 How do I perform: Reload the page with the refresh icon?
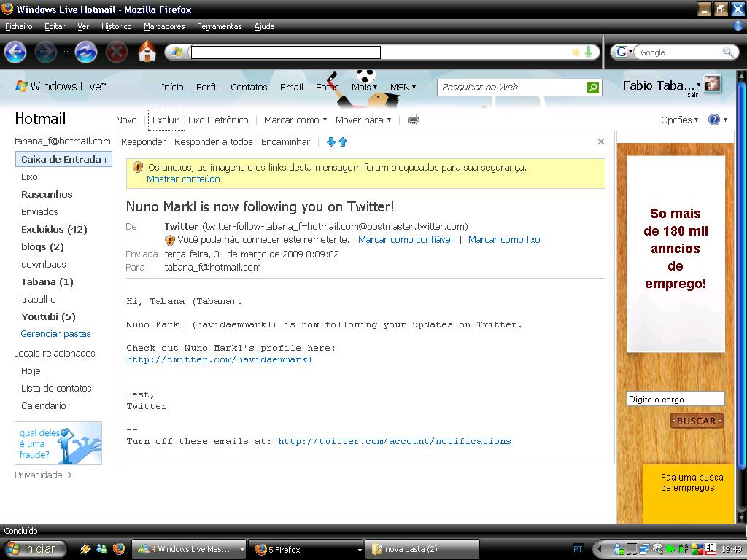point(86,52)
